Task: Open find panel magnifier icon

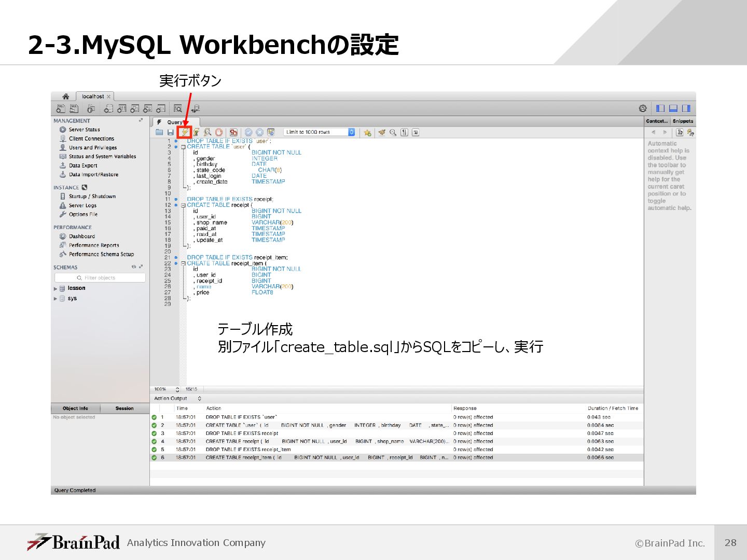Action: click(x=393, y=132)
